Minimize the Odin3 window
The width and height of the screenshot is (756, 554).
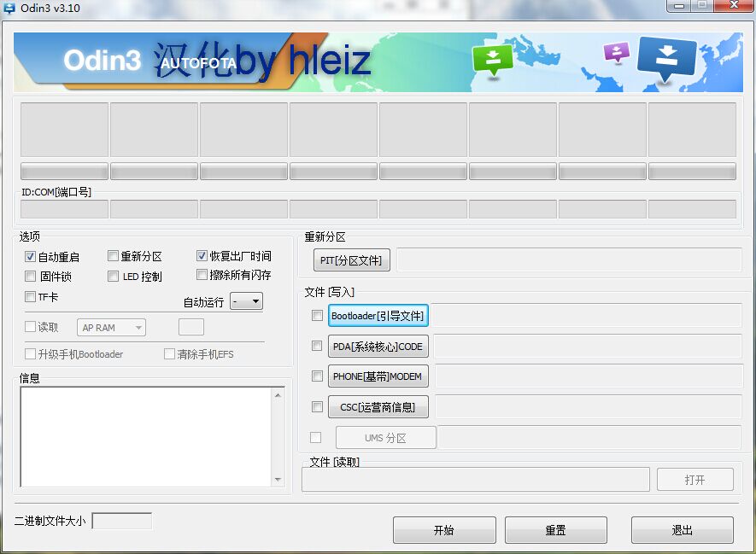(679, 6)
